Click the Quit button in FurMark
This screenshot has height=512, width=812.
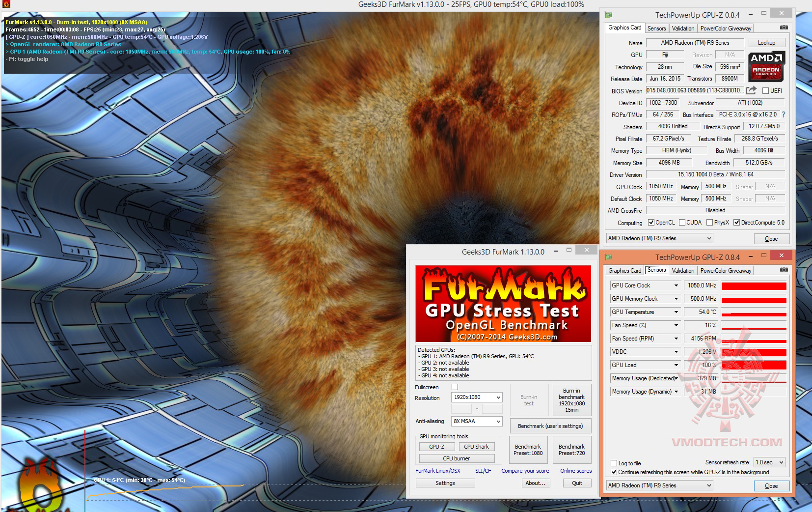[x=577, y=483]
